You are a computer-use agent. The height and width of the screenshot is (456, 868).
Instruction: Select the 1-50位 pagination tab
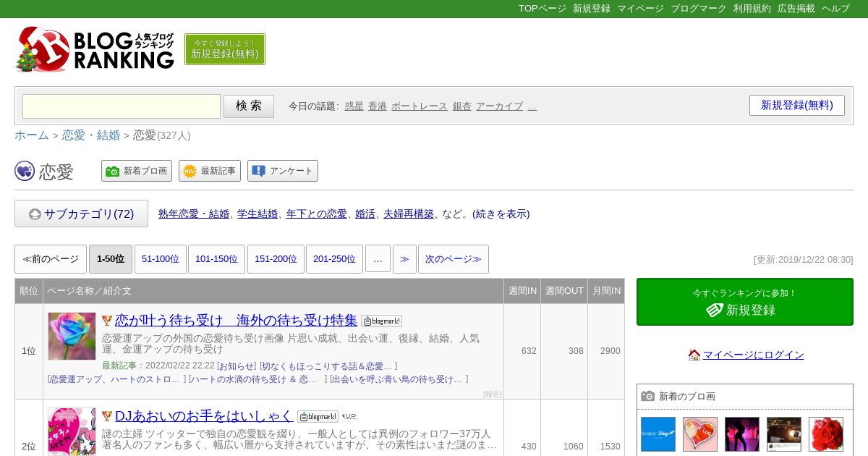[111, 259]
